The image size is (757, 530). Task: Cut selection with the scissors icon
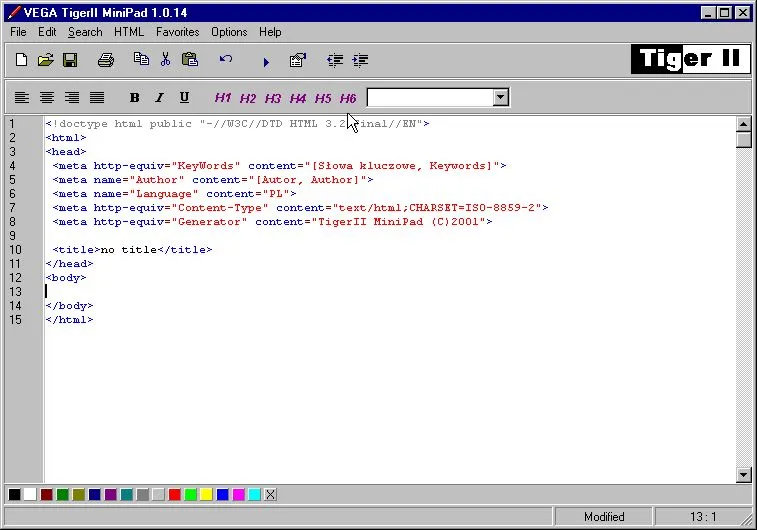(x=166, y=60)
